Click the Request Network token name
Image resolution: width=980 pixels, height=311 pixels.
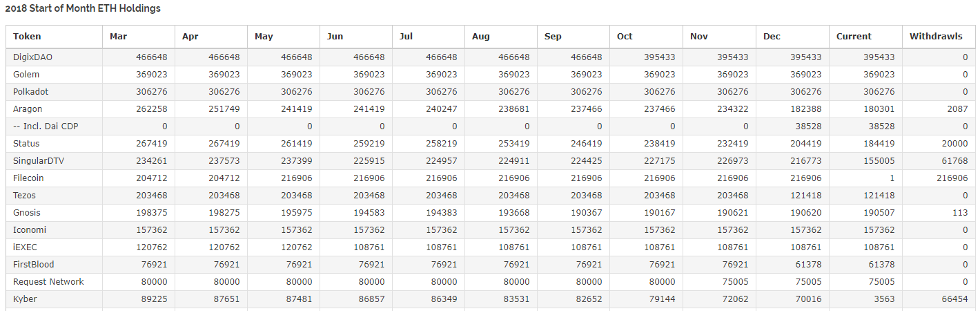(48, 282)
